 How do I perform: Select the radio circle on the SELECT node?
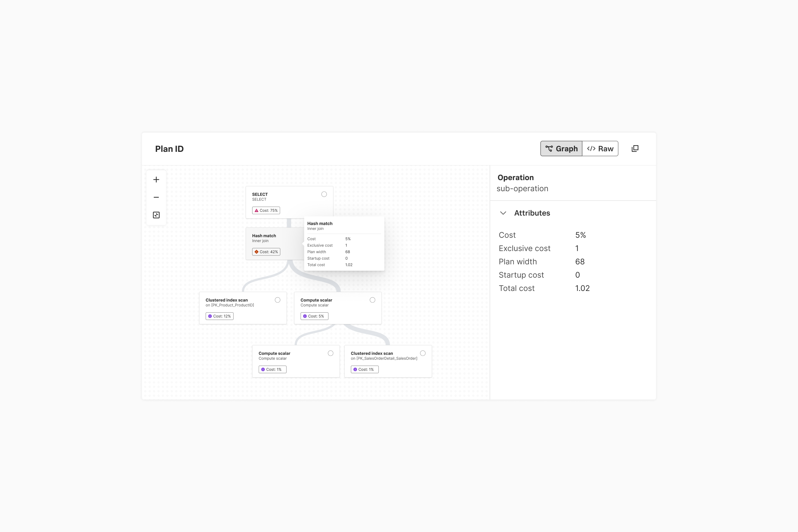pos(324,194)
